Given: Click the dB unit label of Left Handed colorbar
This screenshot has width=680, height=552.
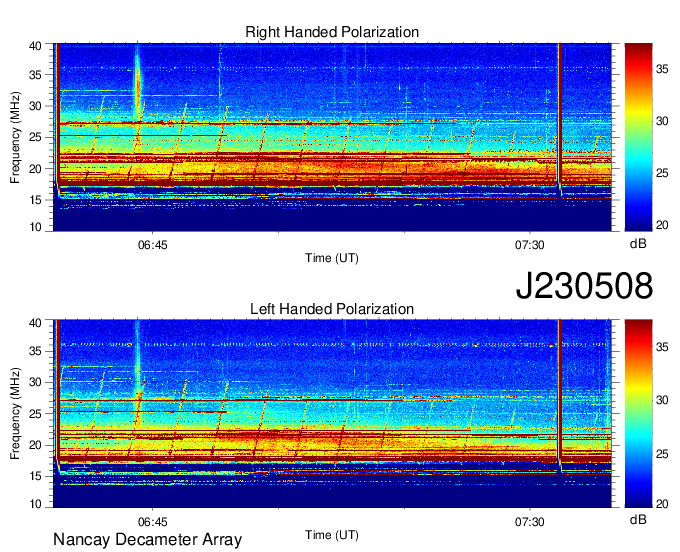Looking at the screenshot, I should pos(638,519).
